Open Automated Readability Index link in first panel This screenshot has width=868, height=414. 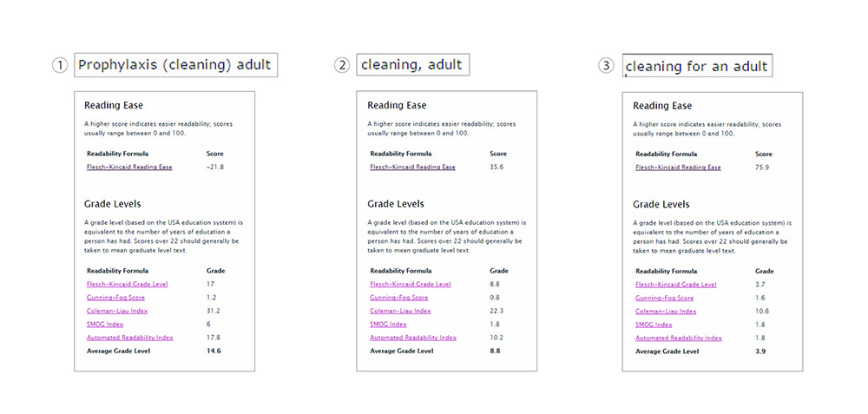[x=130, y=338]
